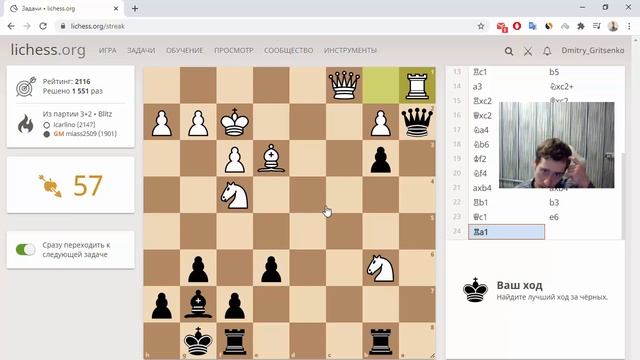Select the black queen next to white rook
Image resolution: width=640 pixels, height=360 pixels.
[x=417, y=122]
